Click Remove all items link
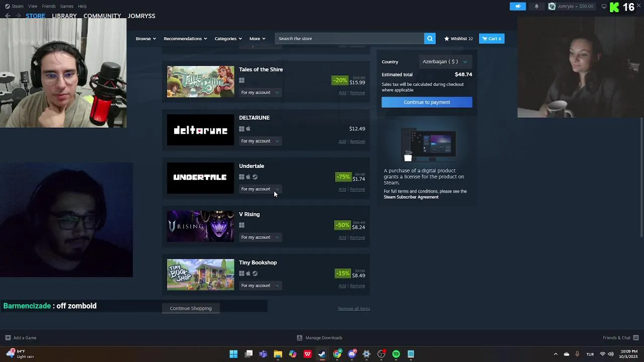Screen dimensions: 644x362 click(x=354, y=309)
